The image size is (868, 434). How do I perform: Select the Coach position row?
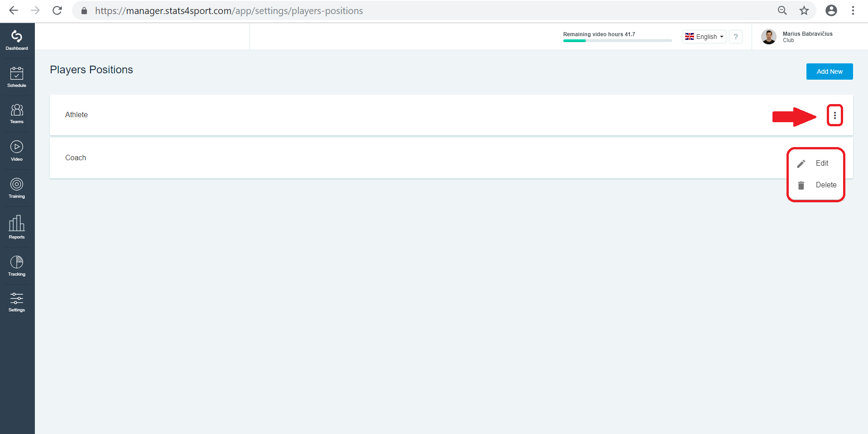(451, 158)
